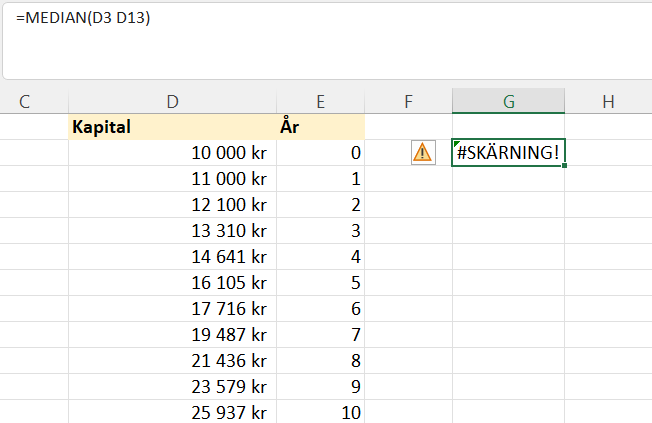Select column H header
652x423 pixels.
tap(608, 101)
